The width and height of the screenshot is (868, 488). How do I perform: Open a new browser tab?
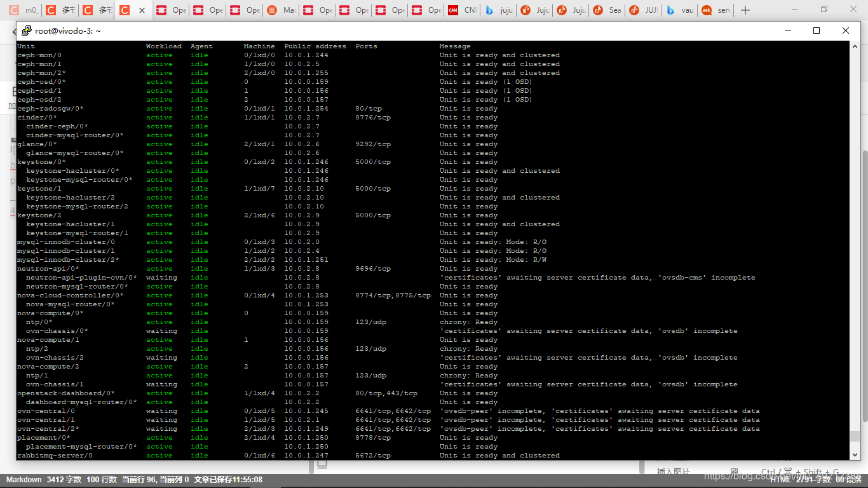tap(746, 10)
